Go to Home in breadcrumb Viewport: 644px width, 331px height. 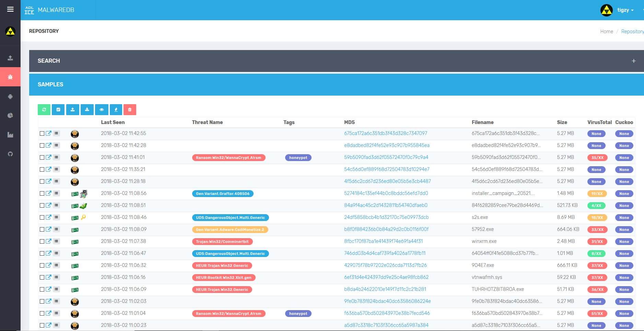[606, 32]
